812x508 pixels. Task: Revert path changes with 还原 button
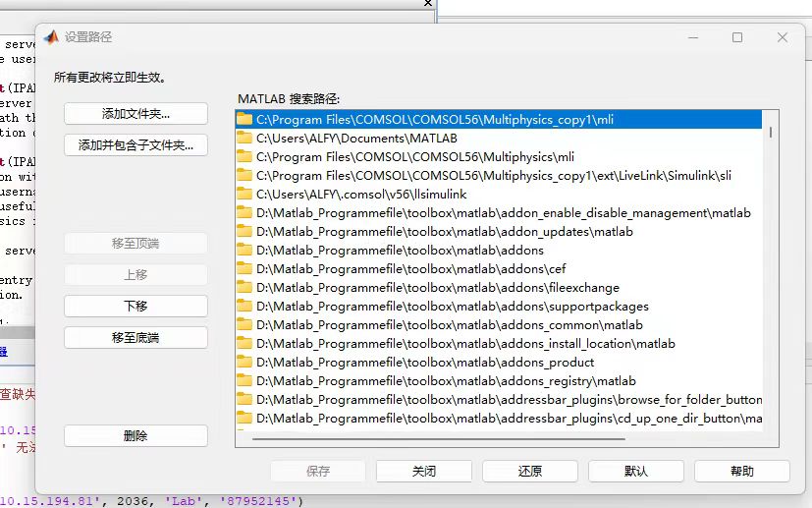[x=529, y=472]
